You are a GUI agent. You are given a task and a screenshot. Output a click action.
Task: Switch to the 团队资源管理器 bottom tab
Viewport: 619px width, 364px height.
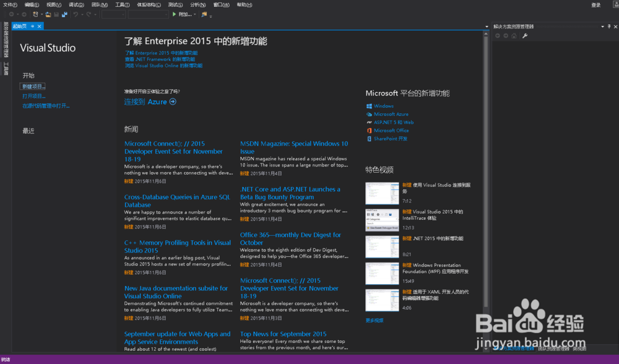click(553, 349)
